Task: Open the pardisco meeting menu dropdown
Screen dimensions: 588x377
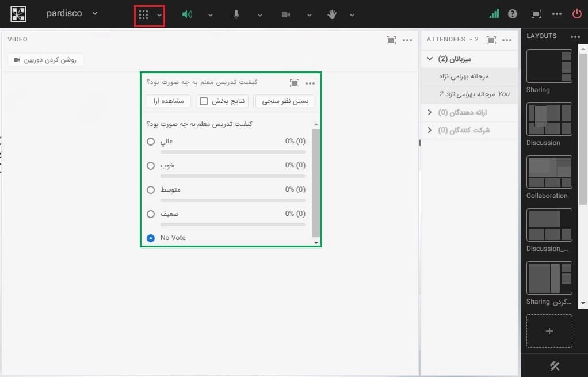Action: tap(95, 13)
